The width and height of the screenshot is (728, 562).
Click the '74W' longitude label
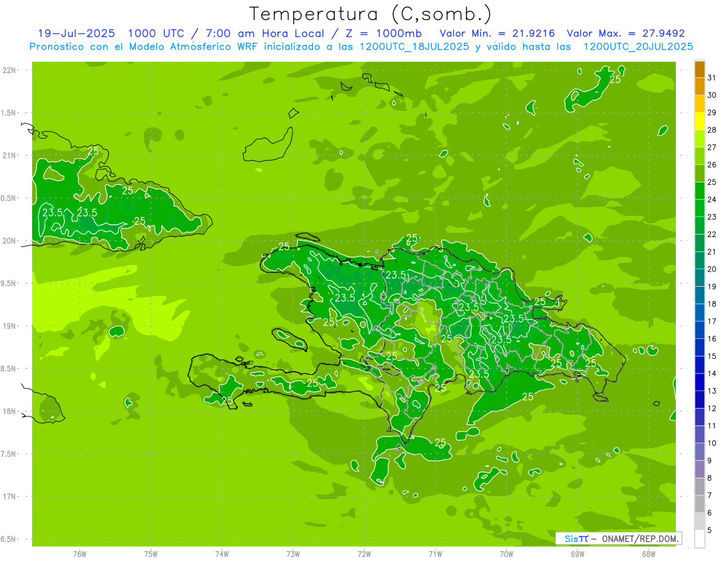pos(221,554)
